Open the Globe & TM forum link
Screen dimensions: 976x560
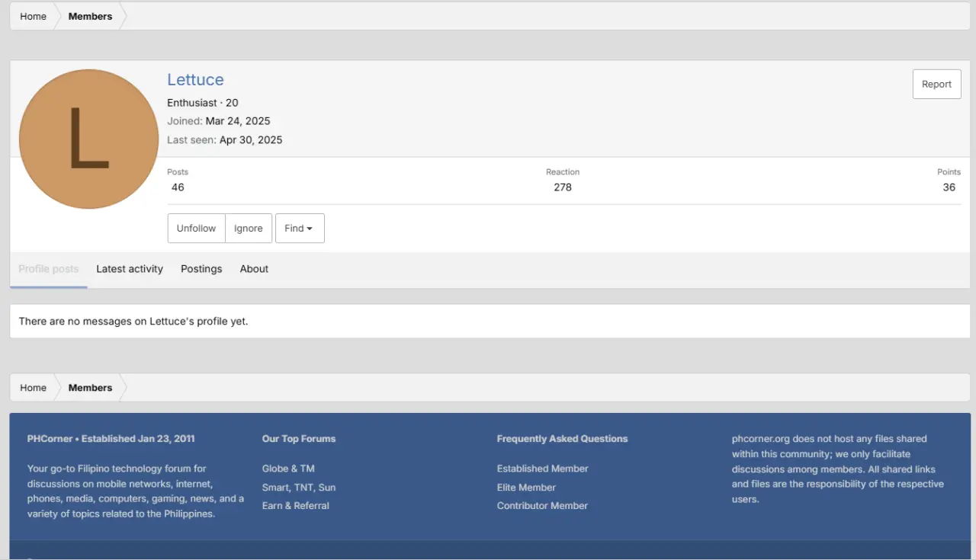coord(288,469)
